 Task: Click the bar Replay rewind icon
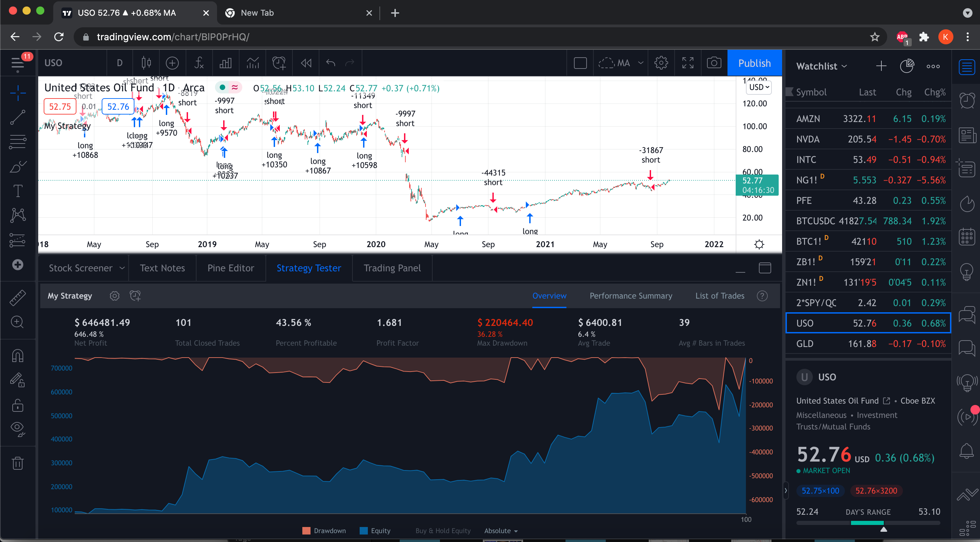click(x=306, y=63)
